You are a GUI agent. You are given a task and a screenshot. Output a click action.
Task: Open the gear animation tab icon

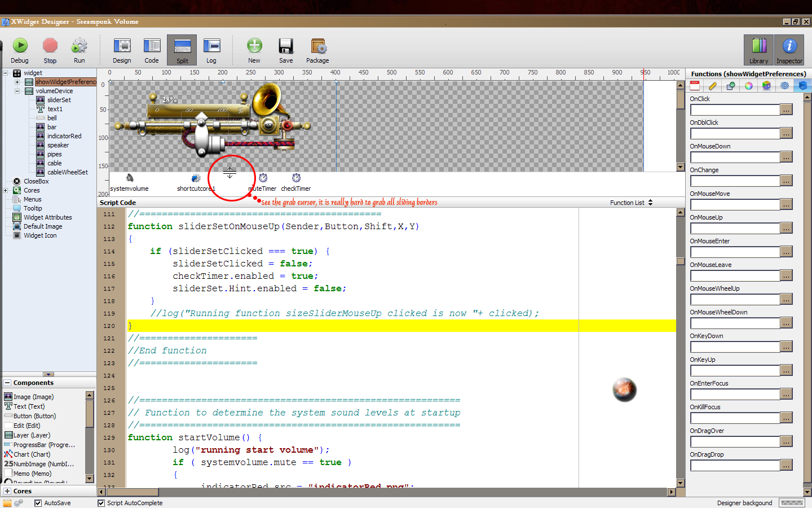784,86
